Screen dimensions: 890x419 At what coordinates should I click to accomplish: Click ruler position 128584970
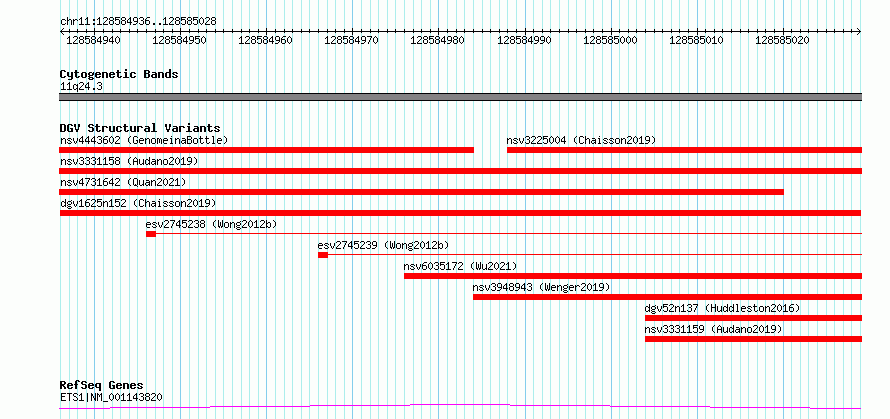[352, 40]
